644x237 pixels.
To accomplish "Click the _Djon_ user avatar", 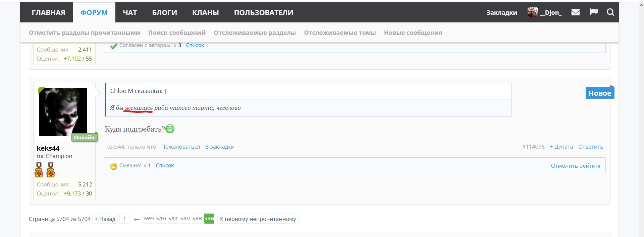I will click(x=532, y=12).
